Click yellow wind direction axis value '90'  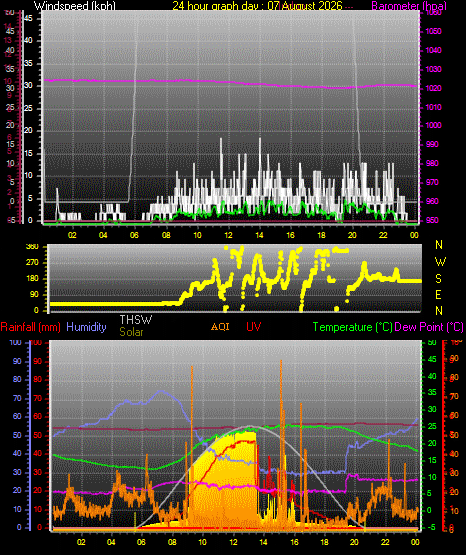click(34, 294)
